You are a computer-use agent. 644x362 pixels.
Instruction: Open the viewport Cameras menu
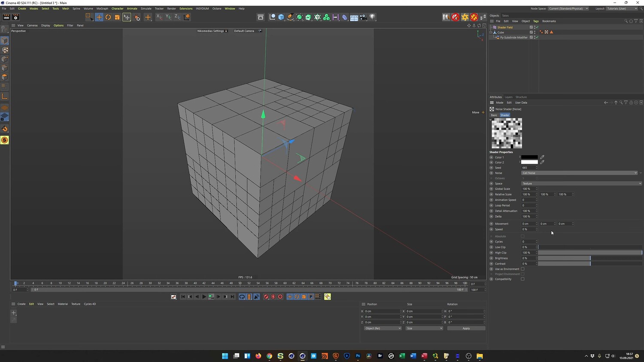32,25
